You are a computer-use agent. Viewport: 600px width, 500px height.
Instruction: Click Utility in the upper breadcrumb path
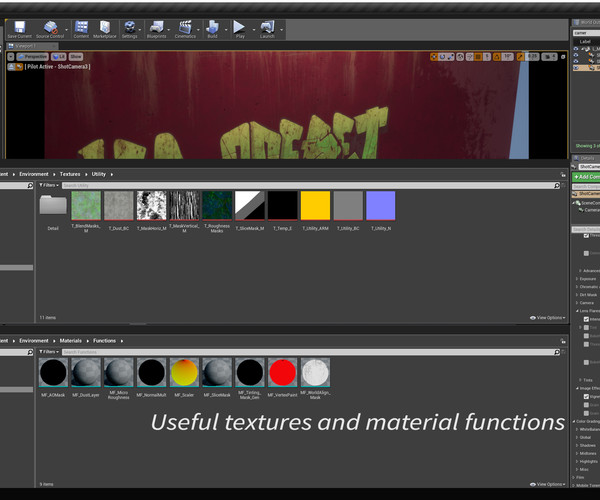(98, 174)
